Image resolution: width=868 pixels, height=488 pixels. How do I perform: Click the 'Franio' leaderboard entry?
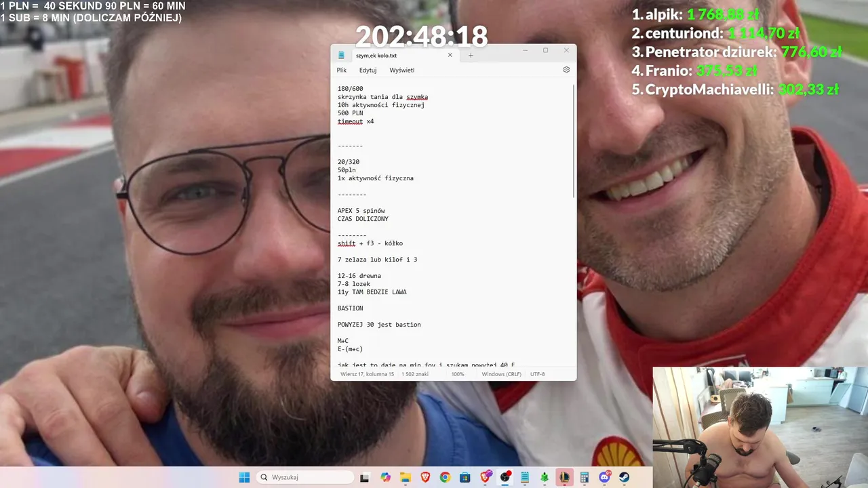694,70
